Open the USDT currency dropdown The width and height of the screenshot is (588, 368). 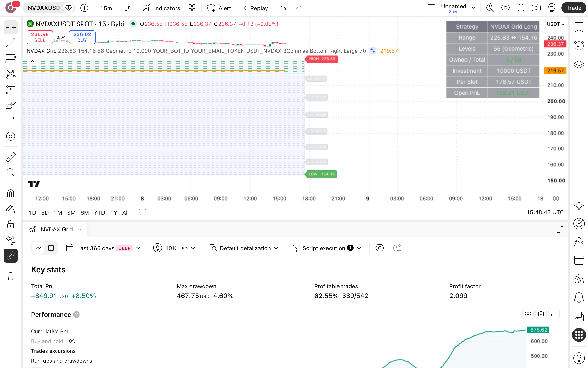(x=556, y=24)
